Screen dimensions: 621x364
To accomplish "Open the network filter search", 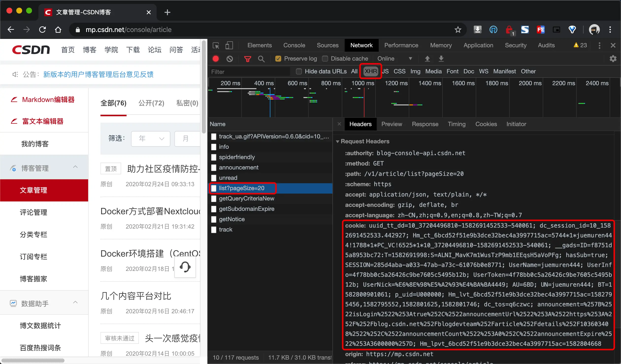I will pos(261,59).
